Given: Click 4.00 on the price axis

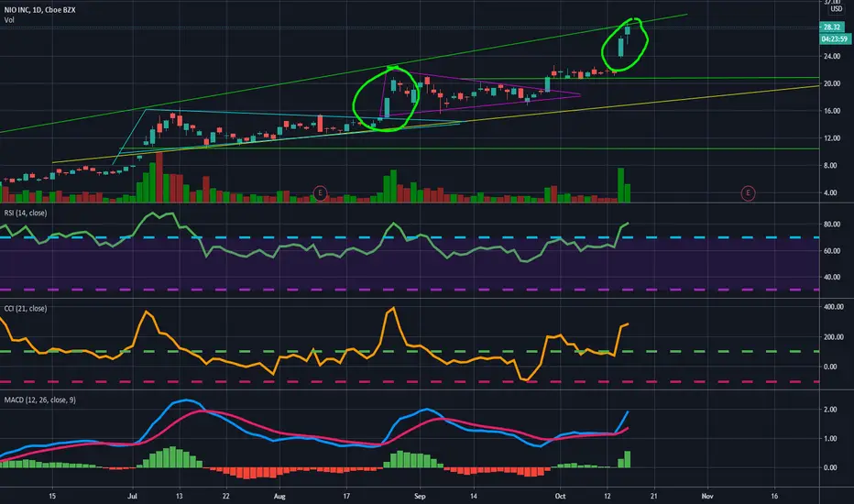Looking at the screenshot, I should pos(831,192).
